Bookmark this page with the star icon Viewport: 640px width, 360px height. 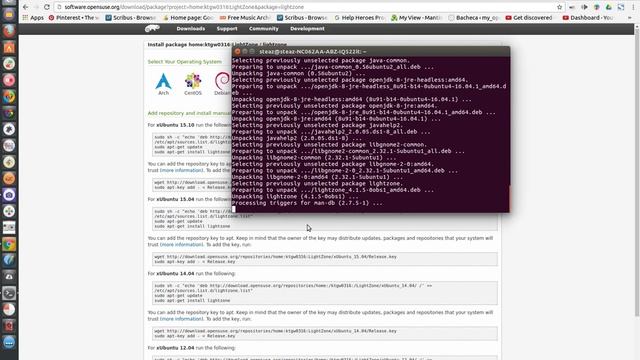[559, 7]
